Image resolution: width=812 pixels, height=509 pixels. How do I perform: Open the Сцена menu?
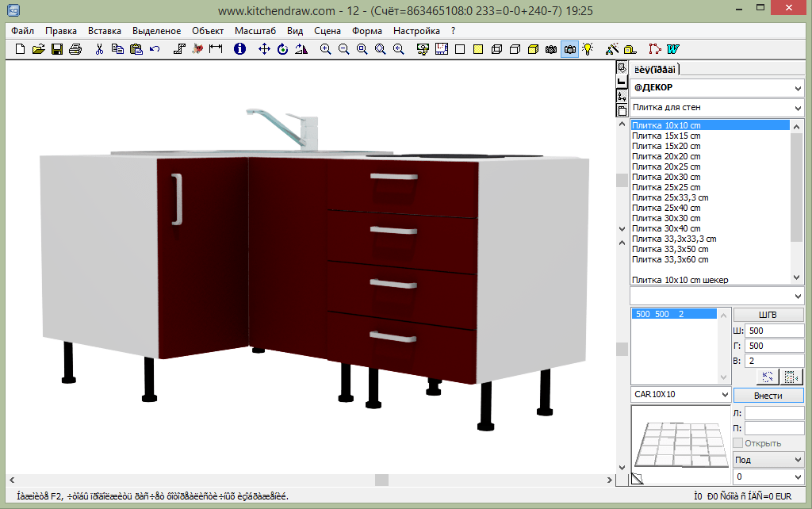point(327,31)
